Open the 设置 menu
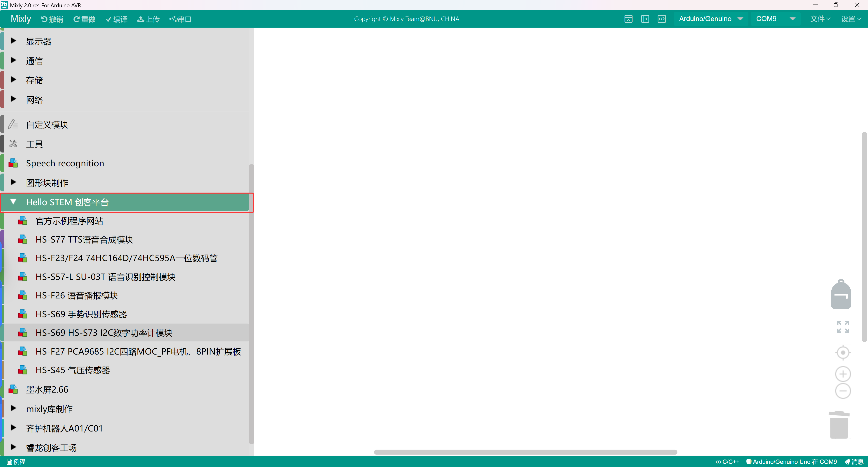This screenshot has width=868, height=467. coord(851,19)
